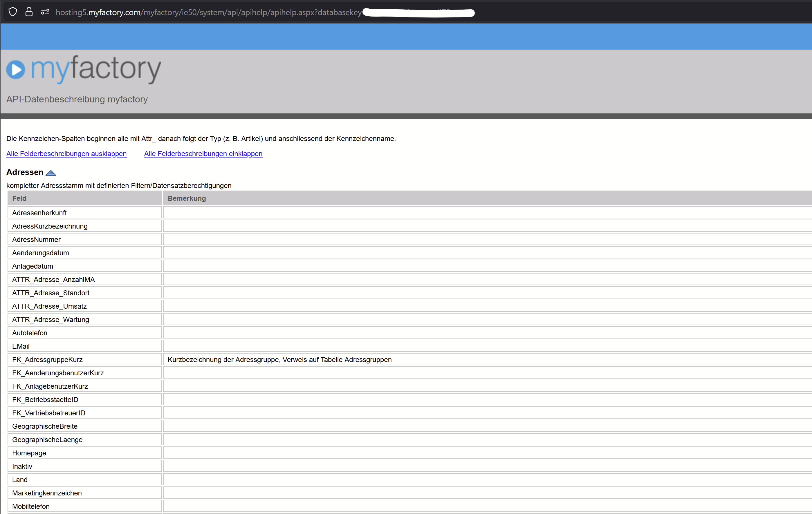Viewport: 812px width, 514px height.
Task: Click the EMail field cell
Action: tap(21, 346)
